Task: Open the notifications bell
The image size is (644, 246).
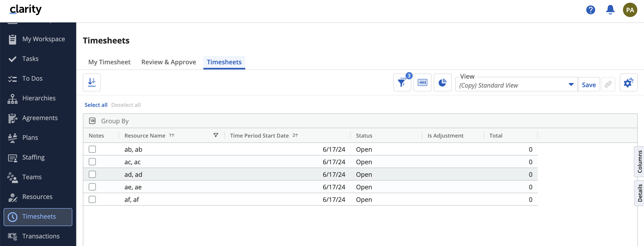Action: pyautogui.click(x=610, y=10)
